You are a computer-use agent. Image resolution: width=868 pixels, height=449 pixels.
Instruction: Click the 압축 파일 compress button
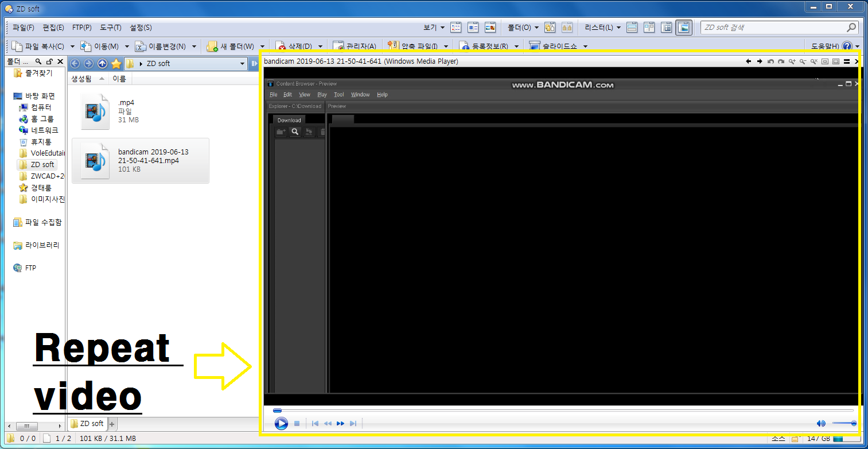coord(412,47)
